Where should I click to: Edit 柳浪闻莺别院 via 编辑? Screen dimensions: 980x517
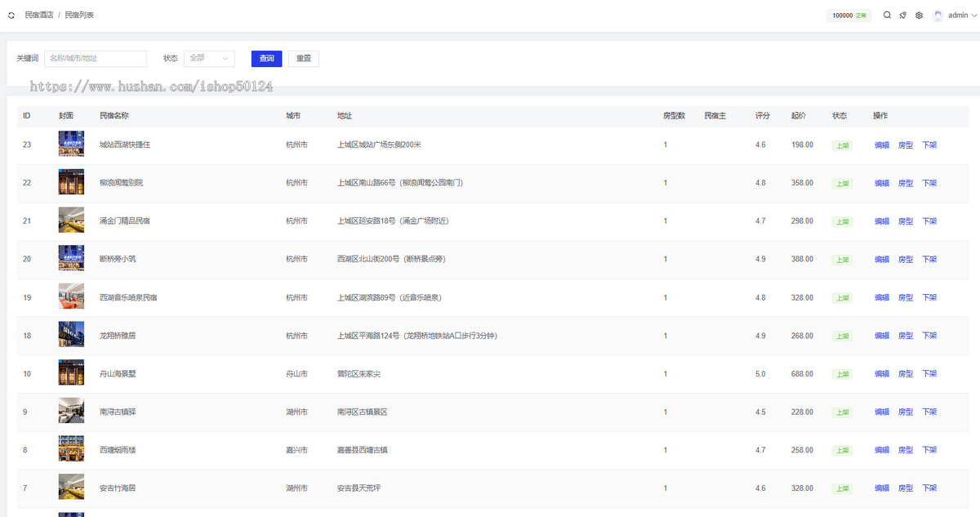click(882, 183)
